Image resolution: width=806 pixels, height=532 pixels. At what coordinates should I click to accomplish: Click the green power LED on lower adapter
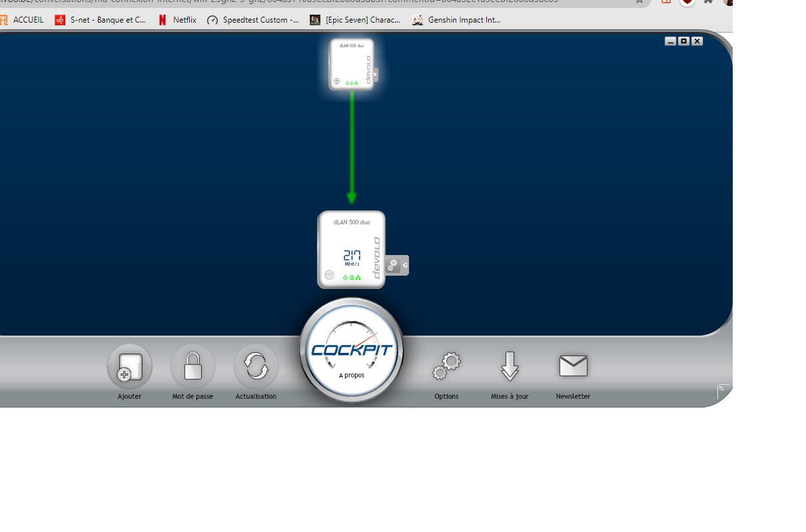pos(345,278)
